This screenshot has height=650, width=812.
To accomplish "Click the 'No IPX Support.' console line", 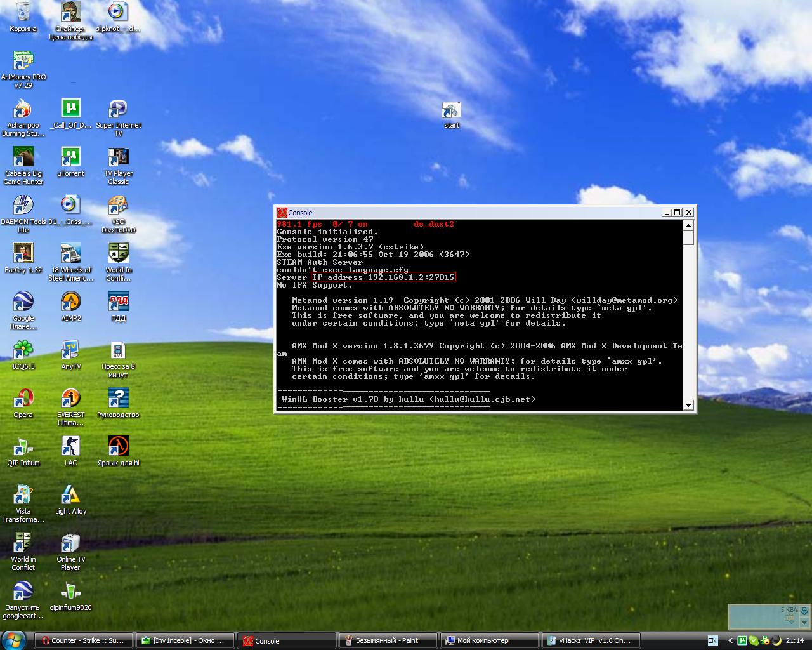I will 315,285.
